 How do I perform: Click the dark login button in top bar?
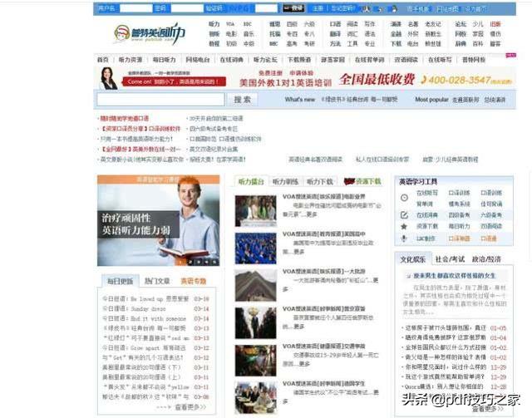tap(293, 8)
